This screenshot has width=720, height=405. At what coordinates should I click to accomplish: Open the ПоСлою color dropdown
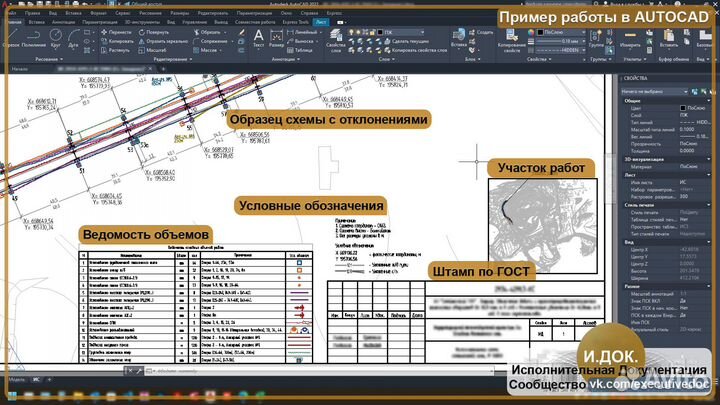point(561,32)
